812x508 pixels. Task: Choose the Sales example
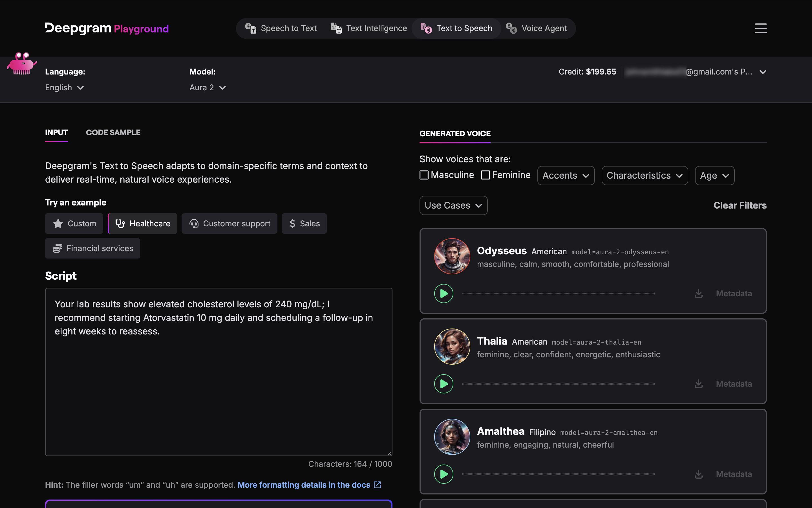coord(304,224)
